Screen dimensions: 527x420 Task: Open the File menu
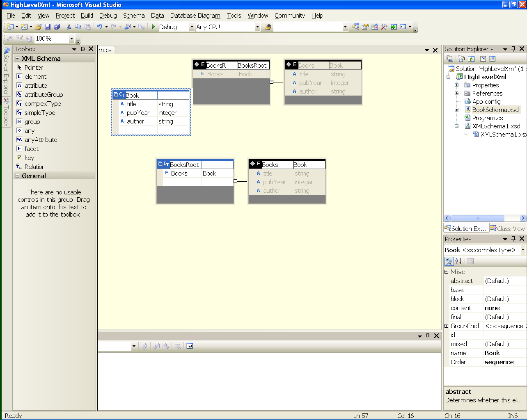(x=11, y=16)
